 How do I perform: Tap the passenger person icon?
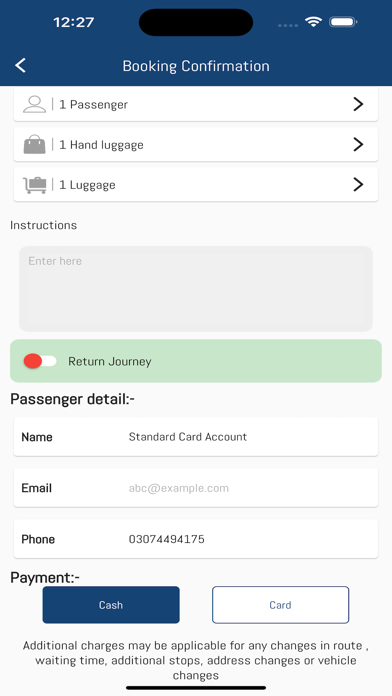[x=35, y=104]
